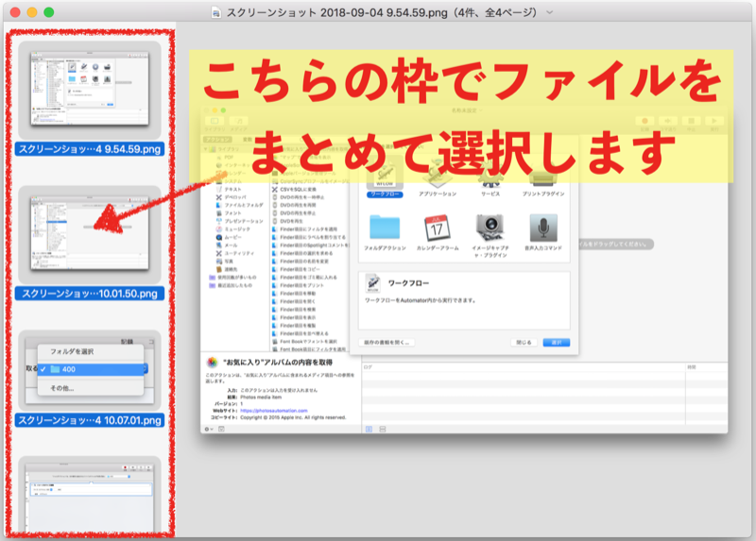Select the DVDの再生を一時停止 action
This screenshot has width=756, height=541.
(298, 197)
